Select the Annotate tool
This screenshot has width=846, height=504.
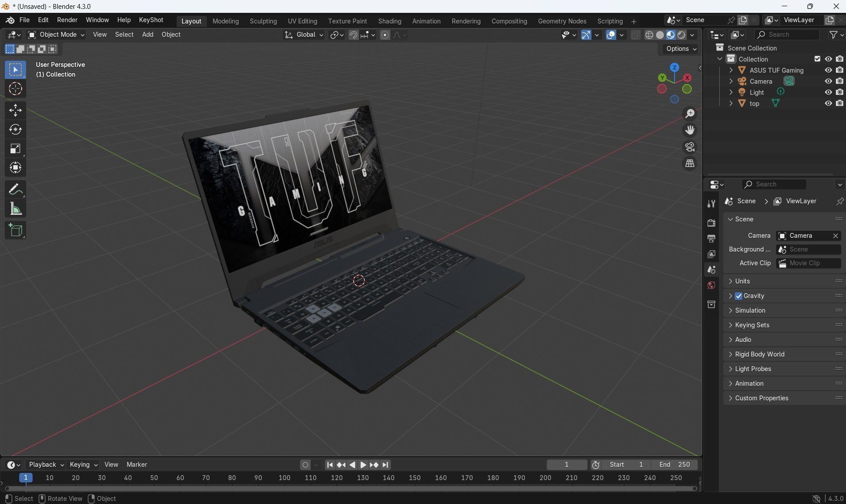[16, 190]
